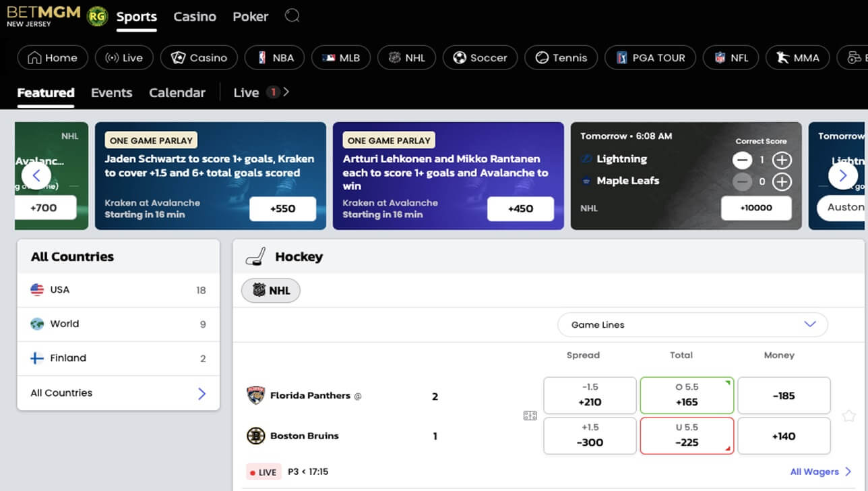Open the Arturi Lehkonen parlay card
Image resolution: width=868 pixels, height=491 pixels.
448,176
